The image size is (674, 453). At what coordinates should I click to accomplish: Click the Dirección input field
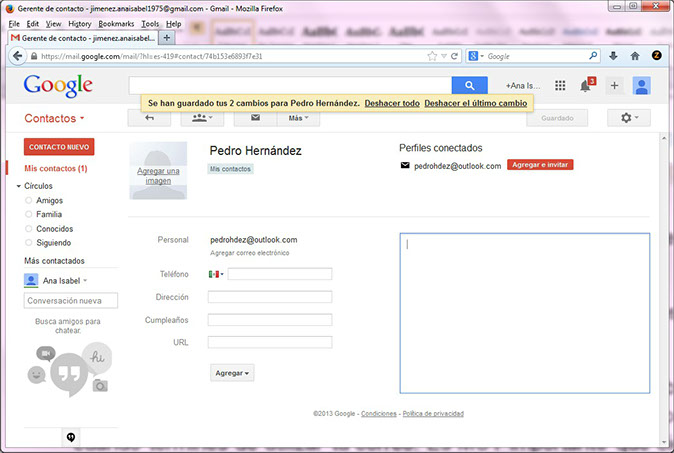pyautogui.click(x=270, y=297)
